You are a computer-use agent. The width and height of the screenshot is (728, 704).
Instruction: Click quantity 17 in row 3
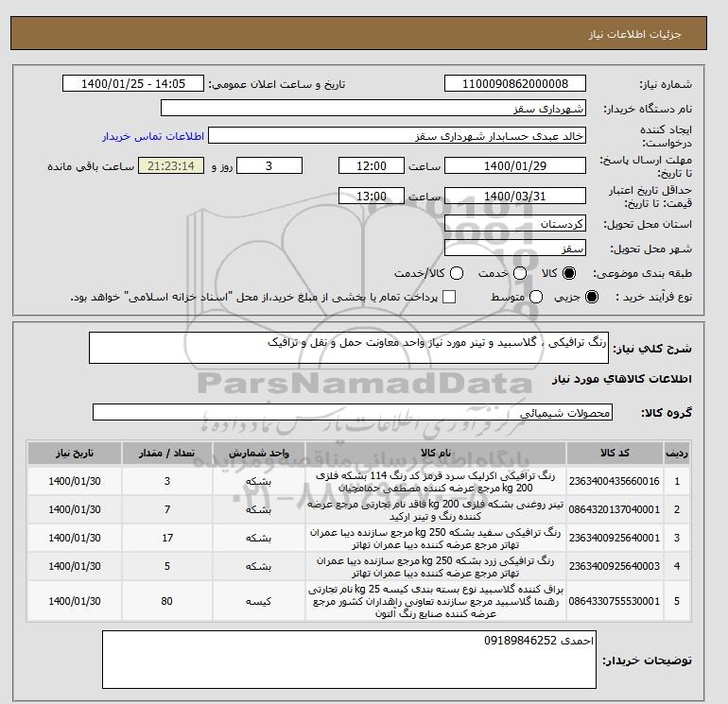pyautogui.click(x=167, y=538)
